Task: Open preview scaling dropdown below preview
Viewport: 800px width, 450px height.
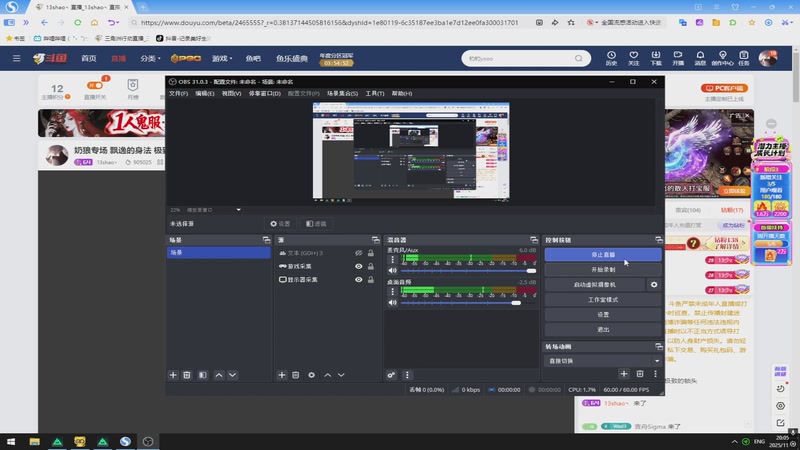Action: pyautogui.click(x=238, y=210)
